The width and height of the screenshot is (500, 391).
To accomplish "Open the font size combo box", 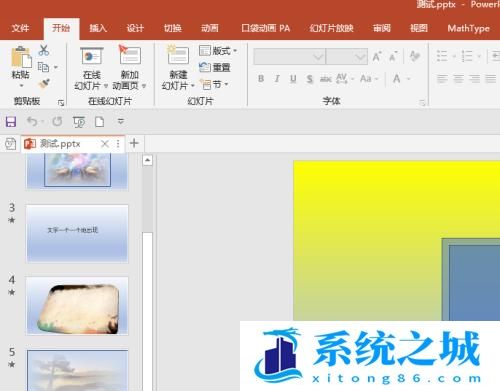I will coord(347,57).
